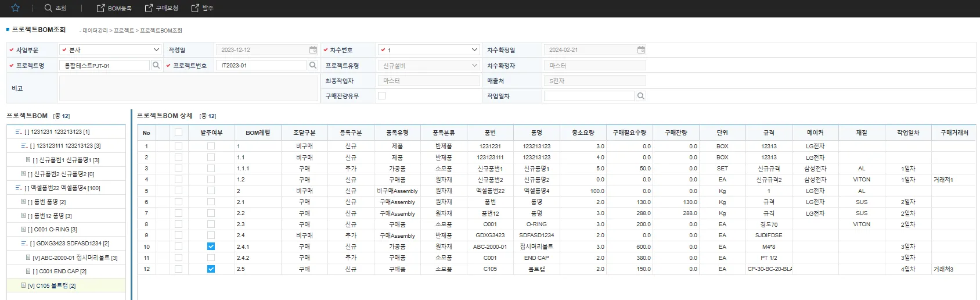
Task: Select tree item ABC-2000-01 접시머리볼트
Action: pyautogui.click(x=75, y=258)
